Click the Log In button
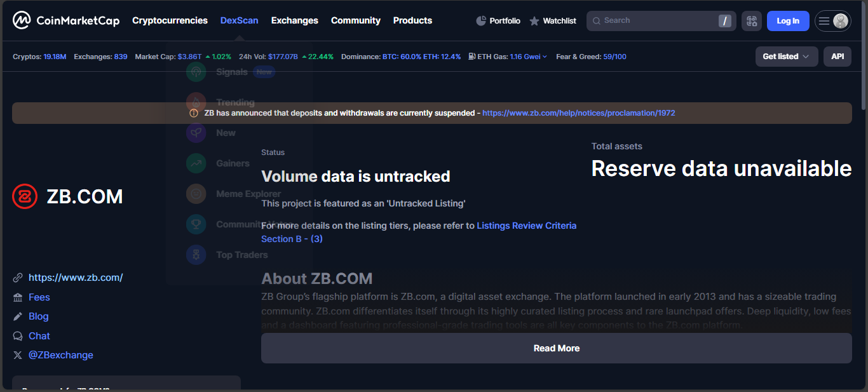This screenshot has width=868, height=392. [x=788, y=21]
